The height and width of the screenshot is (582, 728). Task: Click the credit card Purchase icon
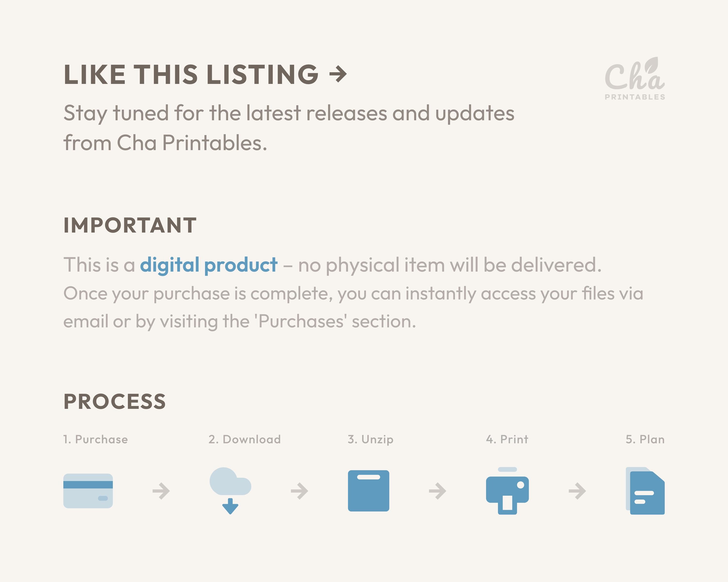88,491
